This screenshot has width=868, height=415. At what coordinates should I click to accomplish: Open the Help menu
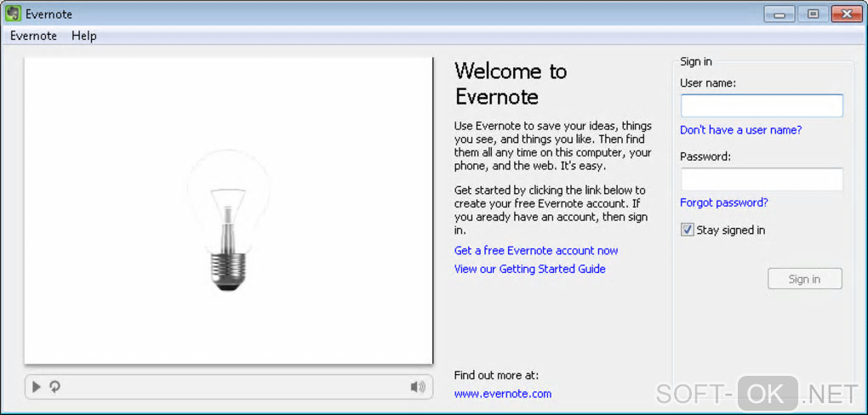[84, 36]
